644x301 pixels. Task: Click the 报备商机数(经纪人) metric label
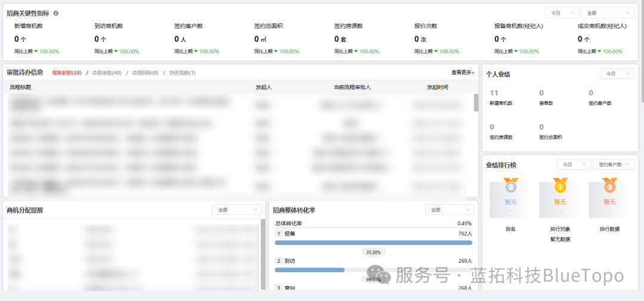pyautogui.click(x=519, y=26)
